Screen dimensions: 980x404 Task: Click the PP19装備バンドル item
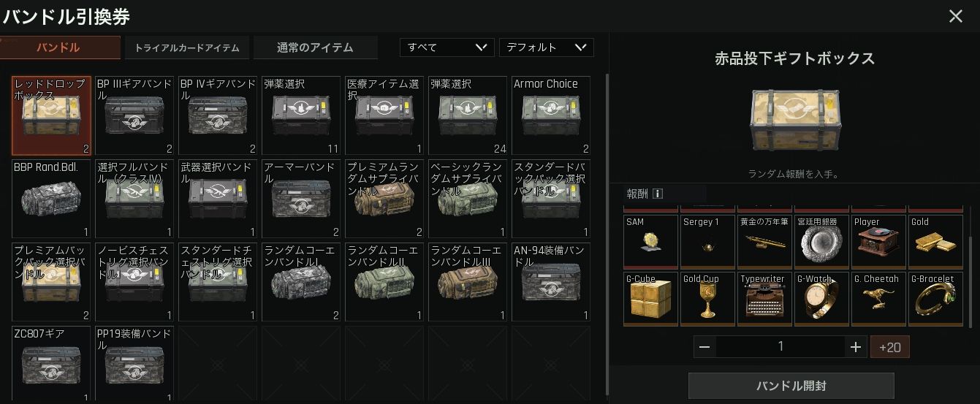(x=134, y=365)
